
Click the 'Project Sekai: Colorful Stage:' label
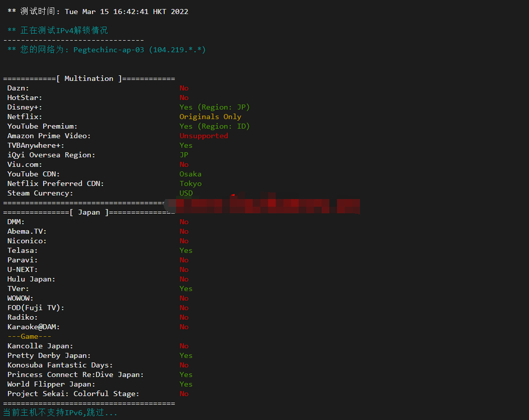73,394
